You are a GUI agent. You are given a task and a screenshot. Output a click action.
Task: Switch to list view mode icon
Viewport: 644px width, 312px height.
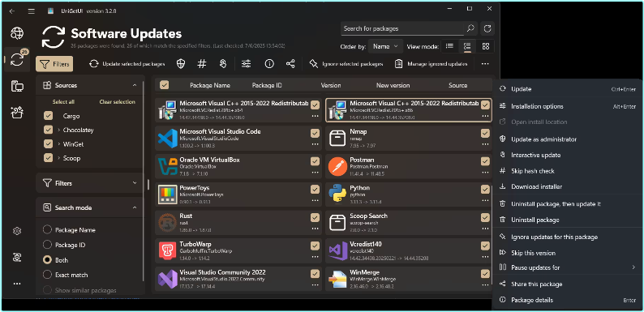tap(449, 46)
